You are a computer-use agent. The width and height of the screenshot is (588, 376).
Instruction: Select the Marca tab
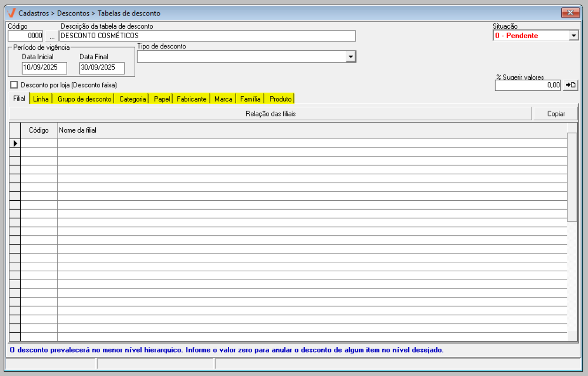point(223,99)
